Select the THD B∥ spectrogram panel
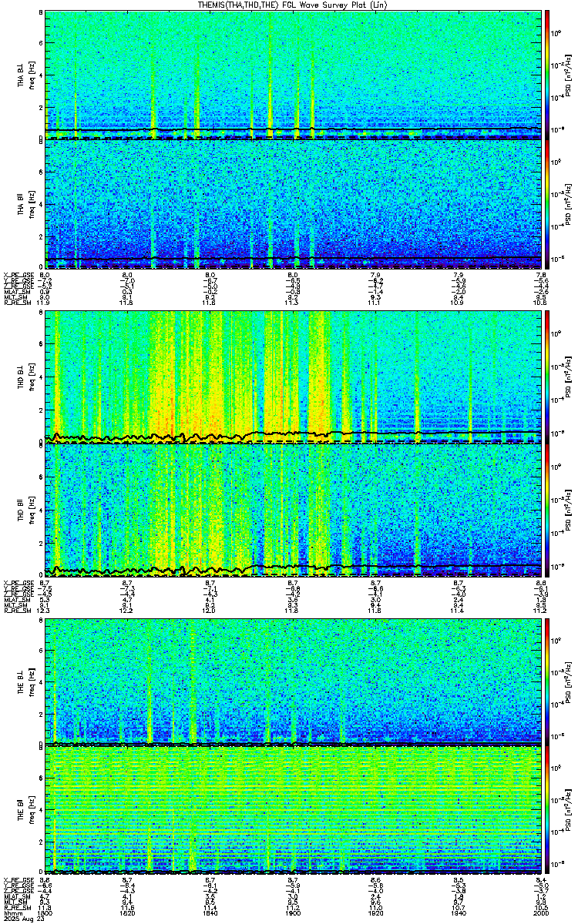Viewport: 578px width, 924px height. click(x=293, y=509)
